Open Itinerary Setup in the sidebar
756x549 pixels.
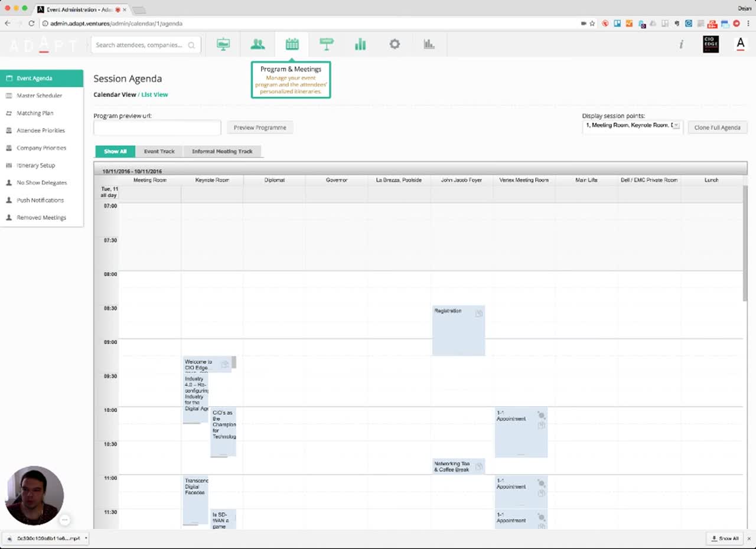pyautogui.click(x=41, y=165)
